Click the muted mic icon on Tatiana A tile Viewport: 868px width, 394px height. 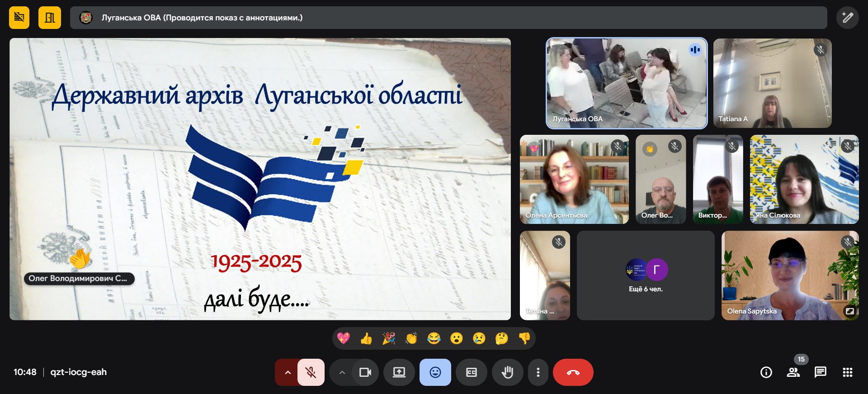(820, 50)
